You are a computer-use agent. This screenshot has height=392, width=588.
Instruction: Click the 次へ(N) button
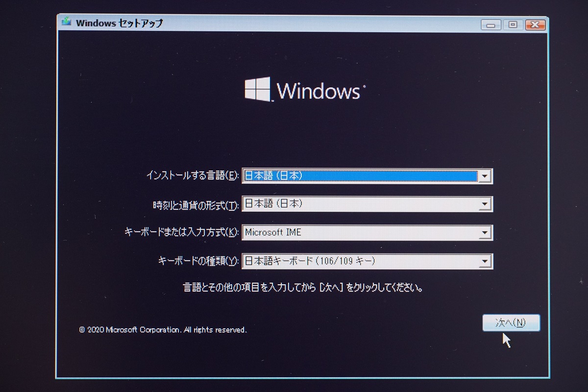511,323
